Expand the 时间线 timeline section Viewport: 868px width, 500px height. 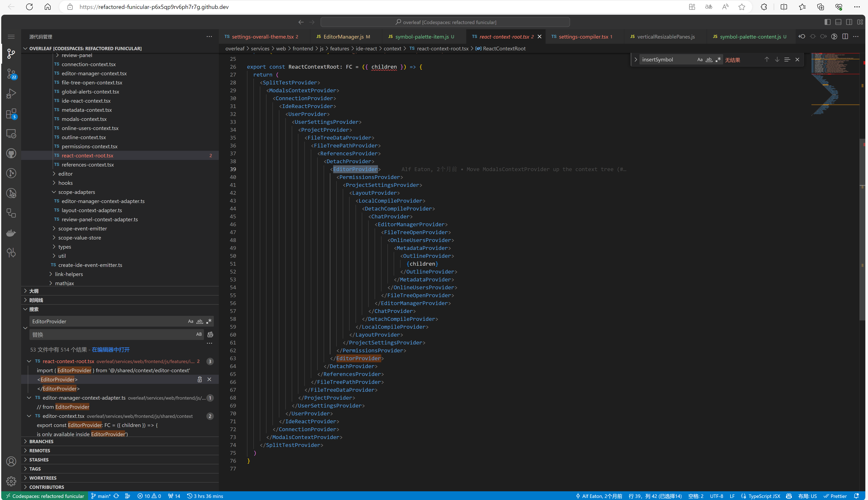pyautogui.click(x=120, y=300)
